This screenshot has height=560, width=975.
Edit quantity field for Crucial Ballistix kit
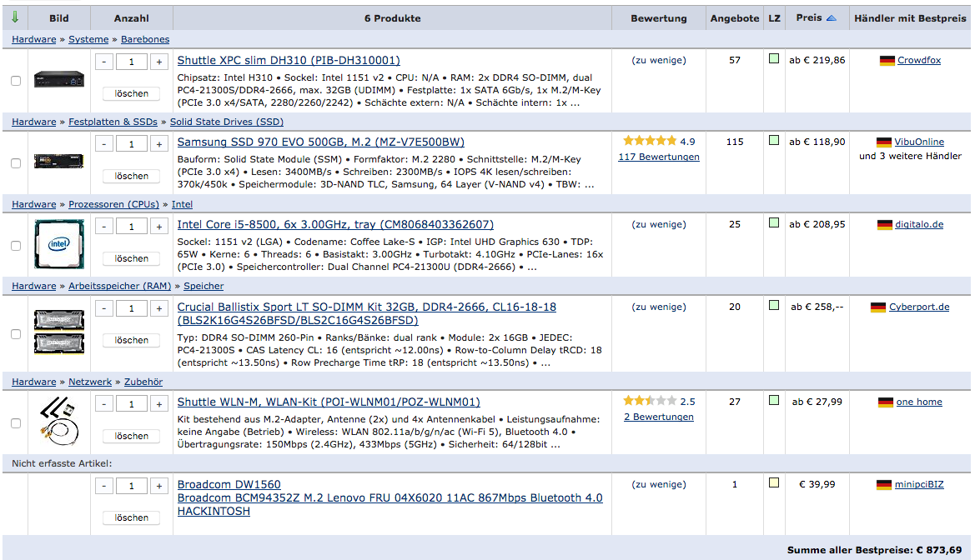pos(132,308)
